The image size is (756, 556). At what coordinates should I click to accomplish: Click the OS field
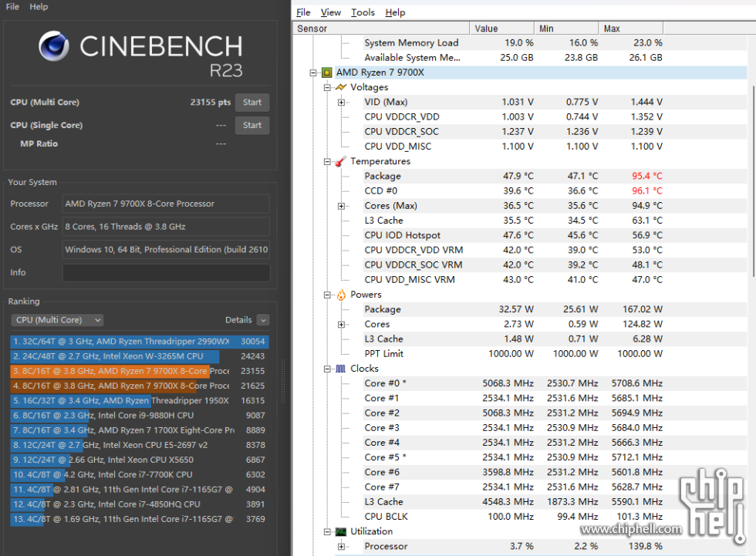point(166,250)
